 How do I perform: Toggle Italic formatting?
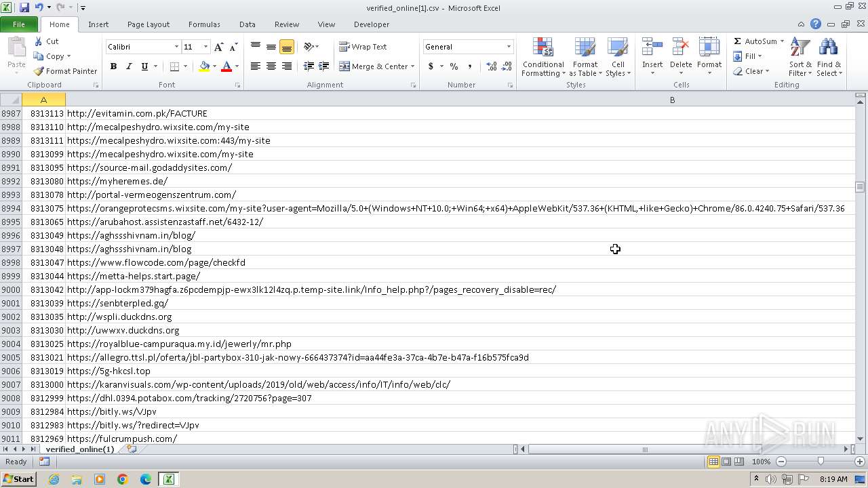(129, 66)
